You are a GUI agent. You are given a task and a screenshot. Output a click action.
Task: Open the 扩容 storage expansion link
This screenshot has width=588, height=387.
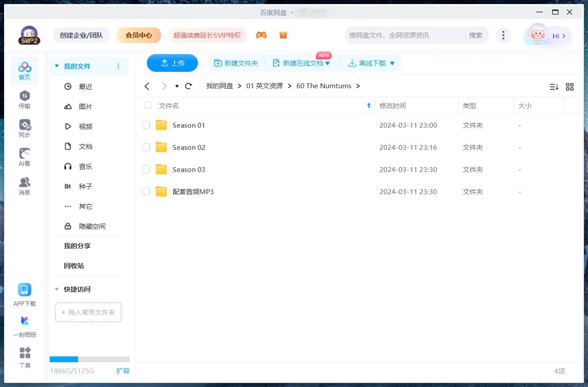tap(123, 371)
